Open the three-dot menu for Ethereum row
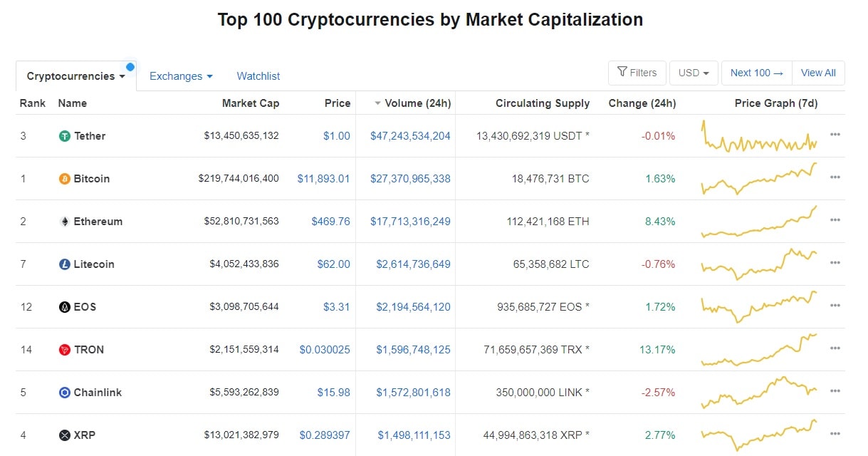The height and width of the screenshot is (456, 868). (835, 220)
